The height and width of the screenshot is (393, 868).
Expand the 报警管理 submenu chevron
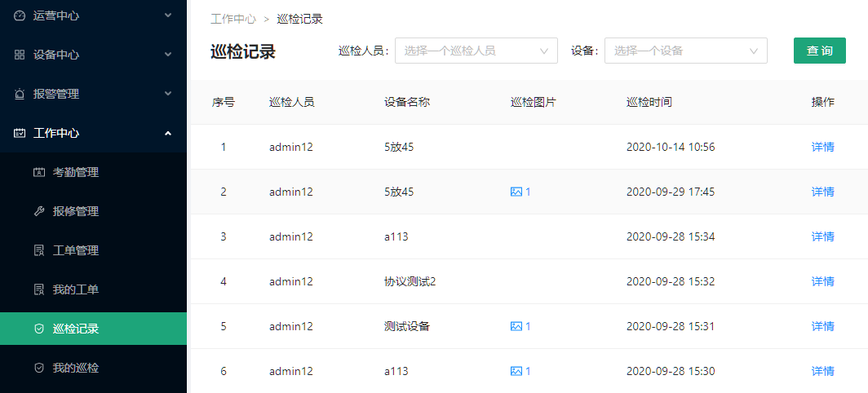[168, 94]
